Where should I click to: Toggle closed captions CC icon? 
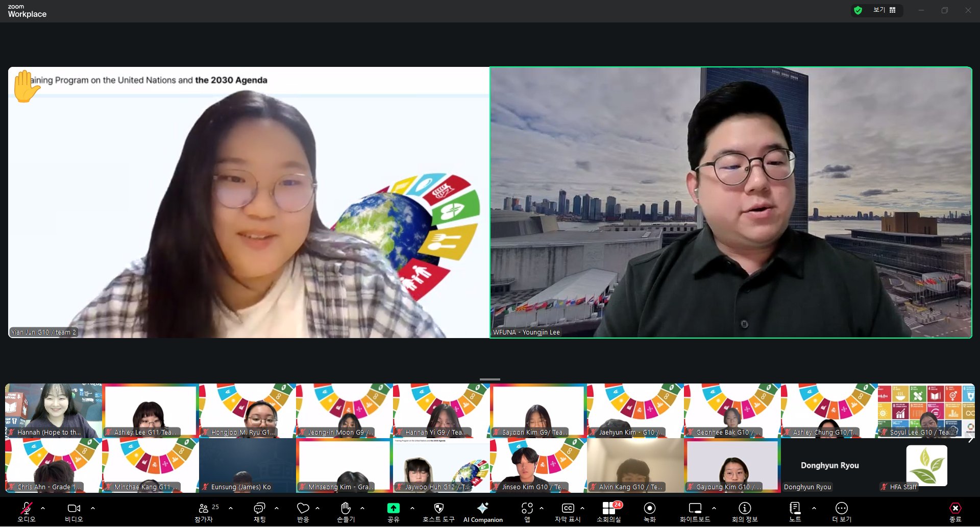(568, 508)
